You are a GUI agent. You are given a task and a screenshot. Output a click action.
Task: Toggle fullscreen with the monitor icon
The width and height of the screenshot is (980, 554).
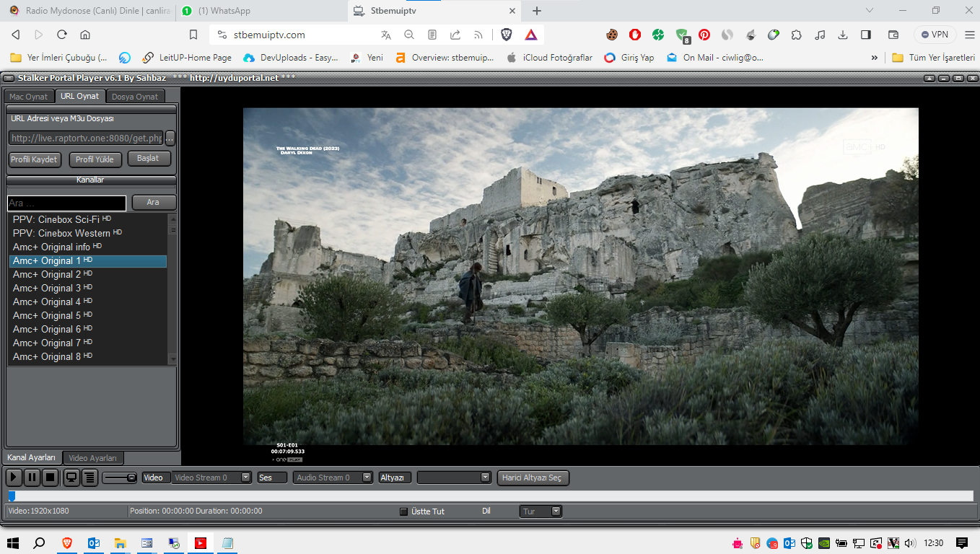[x=71, y=477]
